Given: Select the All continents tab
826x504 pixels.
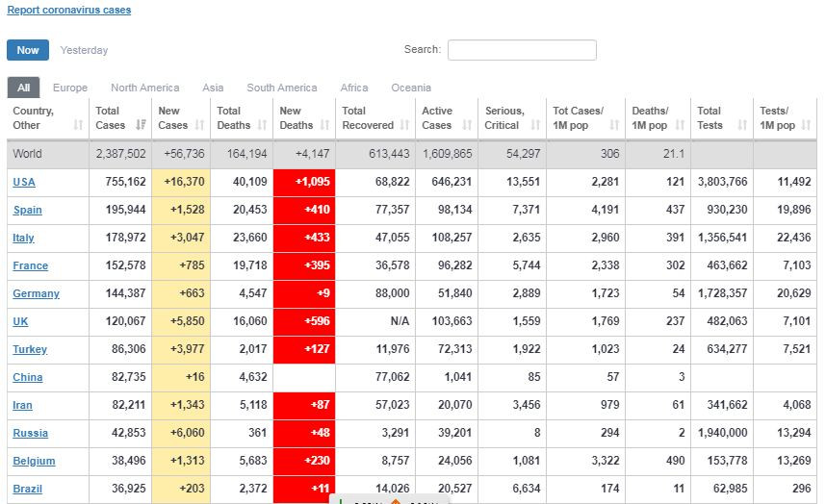Looking at the screenshot, I should point(23,88).
